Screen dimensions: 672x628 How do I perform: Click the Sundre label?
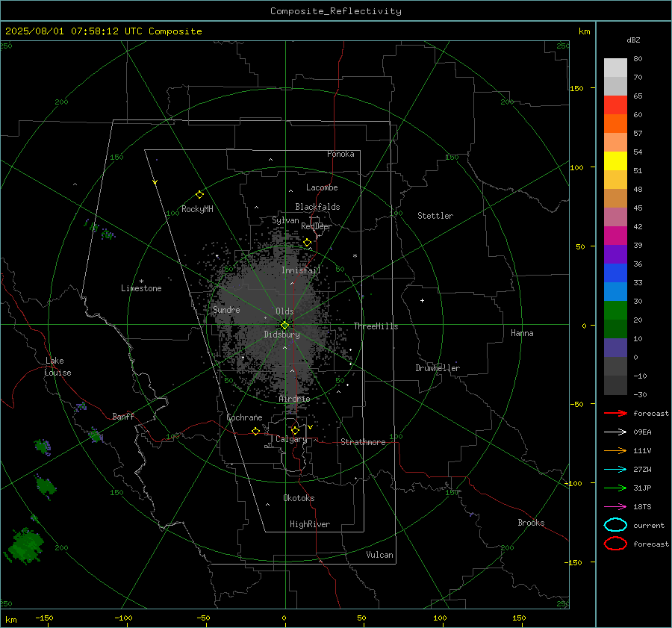pyautogui.click(x=226, y=309)
